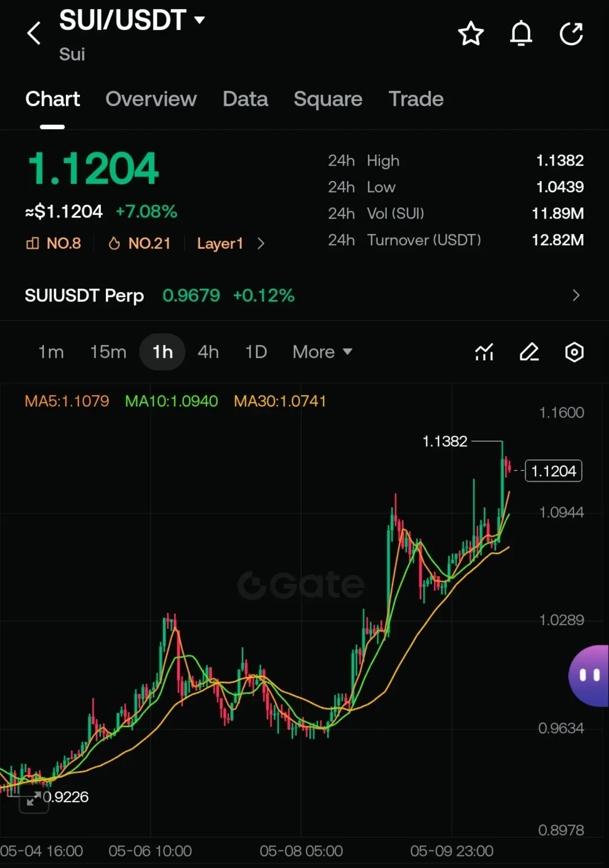Screen dimensions: 609x868
Task: Tap the 1.0944 price axis label
Action: coord(562,512)
